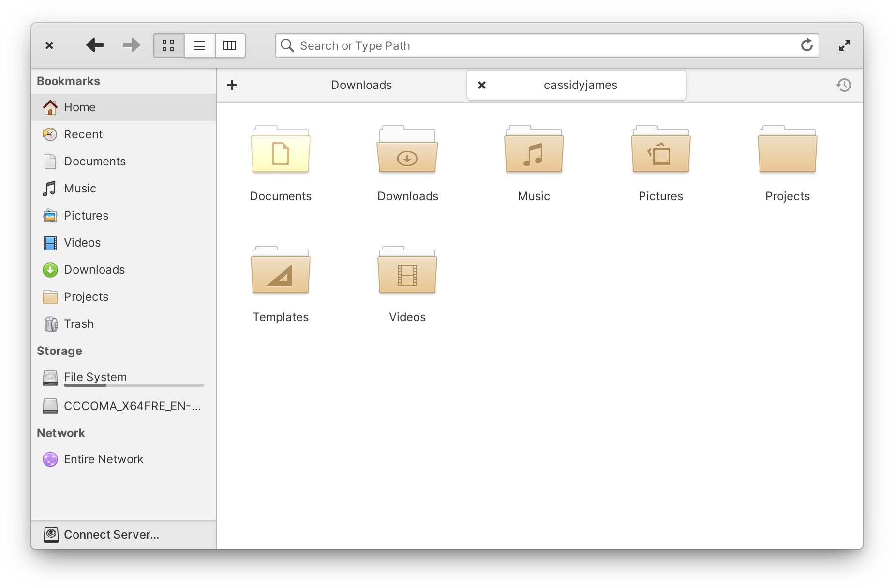Switch to list view mode
The width and height of the screenshot is (894, 588).
[x=199, y=45]
